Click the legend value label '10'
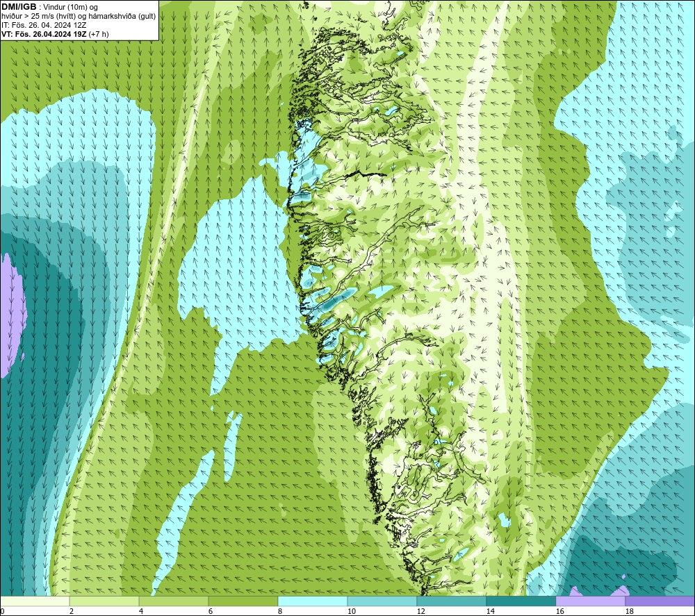The height and width of the screenshot is (616, 695). tap(352, 611)
